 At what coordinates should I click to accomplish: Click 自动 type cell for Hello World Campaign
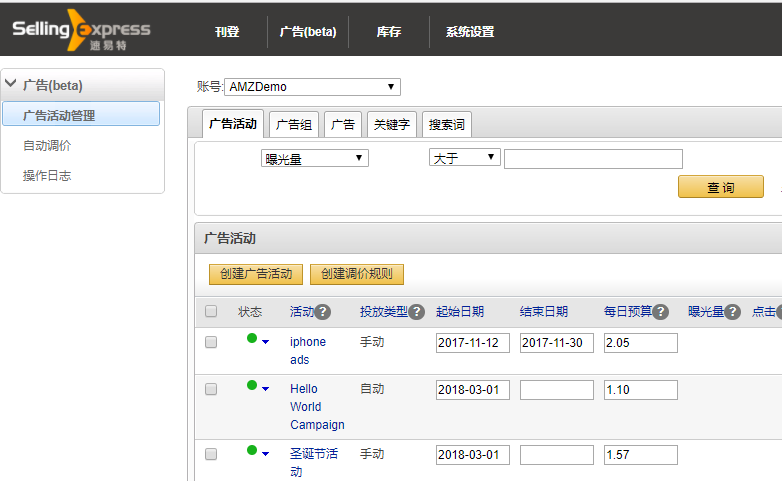pyautogui.click(x=372, y=389)
